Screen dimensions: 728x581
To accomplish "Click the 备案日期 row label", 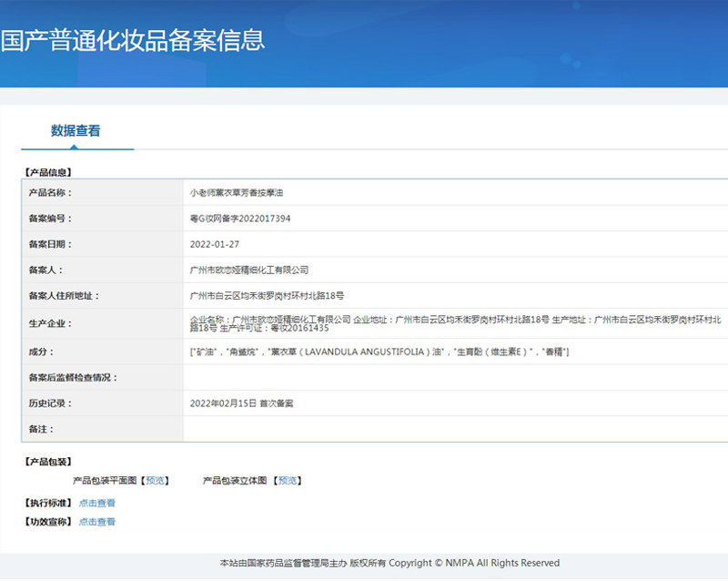I will coord(50,244).
